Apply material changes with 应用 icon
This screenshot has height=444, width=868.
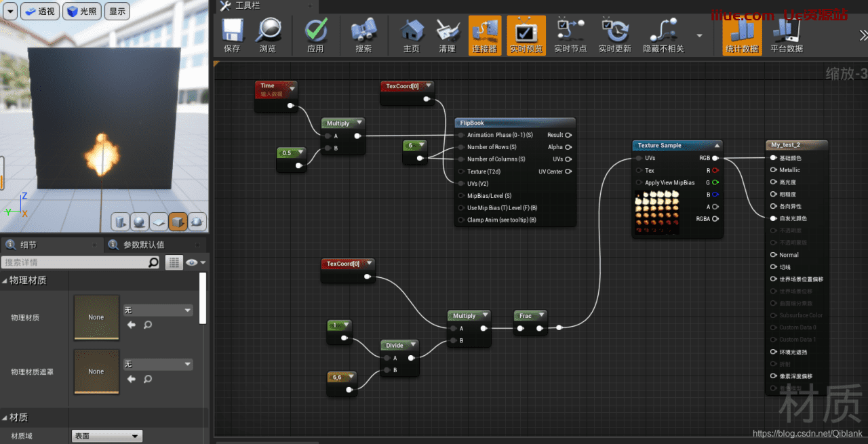coord(315,35)
